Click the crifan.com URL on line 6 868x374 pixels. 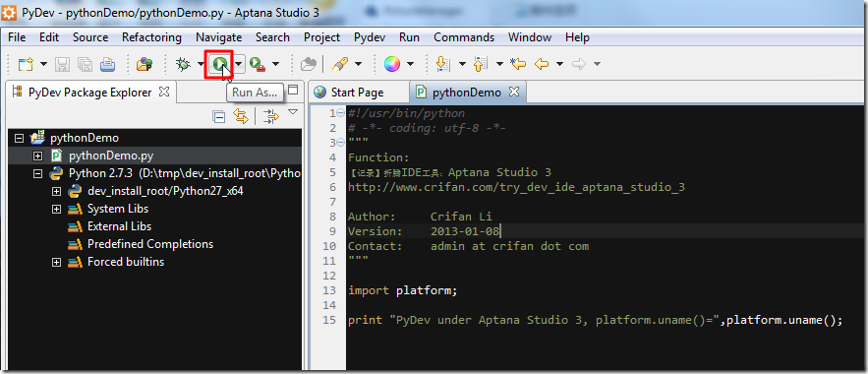[x=516, y=187]
